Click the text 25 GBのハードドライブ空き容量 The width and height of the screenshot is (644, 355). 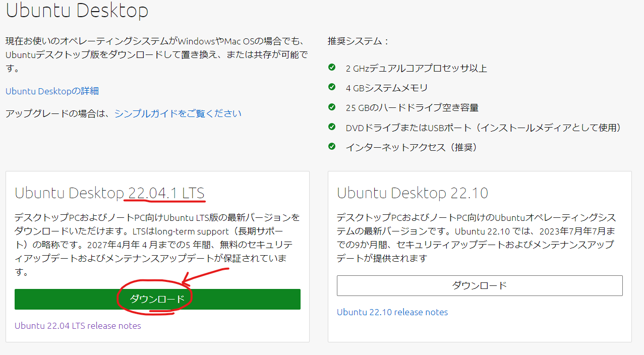click(412, 107)
